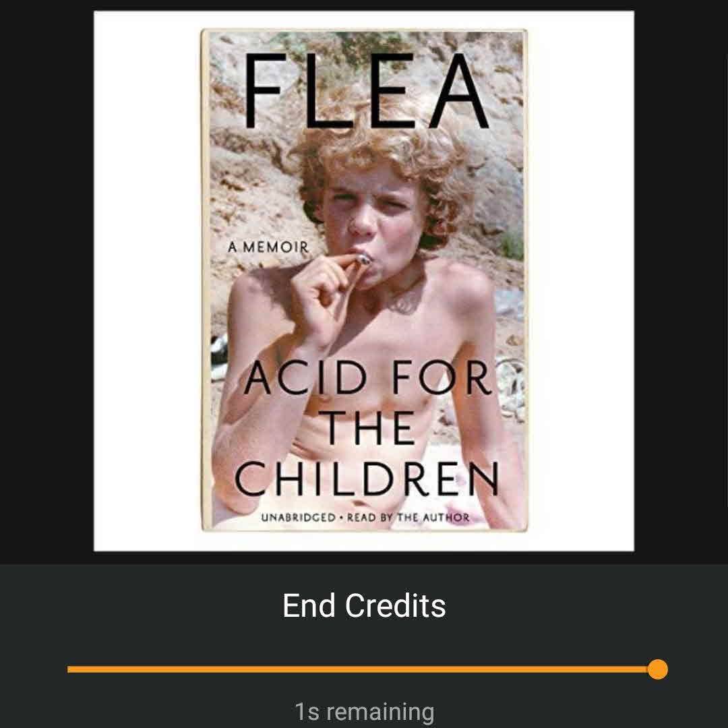This screenshot has width=728, height=728.
Task: Click the 1s remaining time label
Action: [364, 712]
